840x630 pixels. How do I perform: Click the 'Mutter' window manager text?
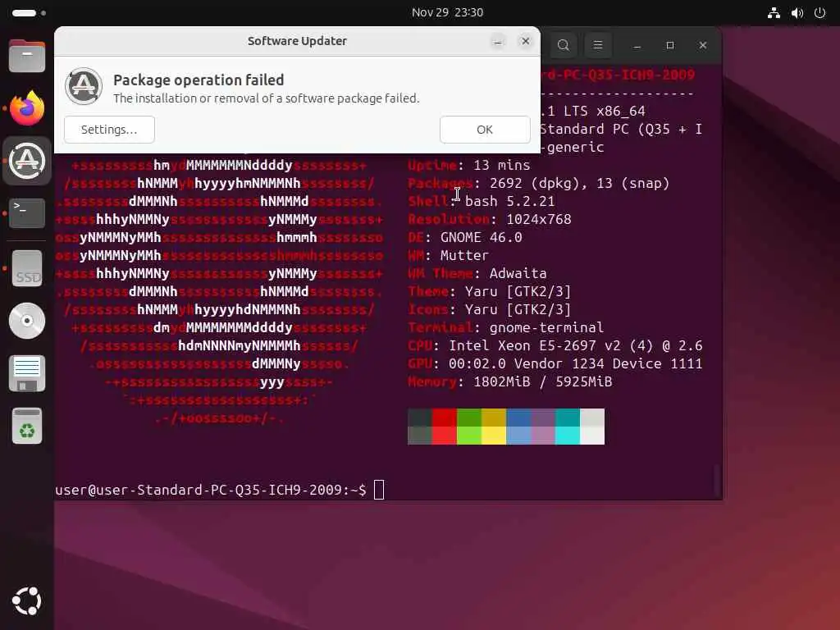464,256
